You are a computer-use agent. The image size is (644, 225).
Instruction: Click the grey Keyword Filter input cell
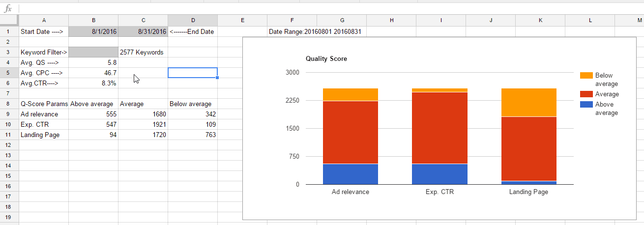point(93,52)
